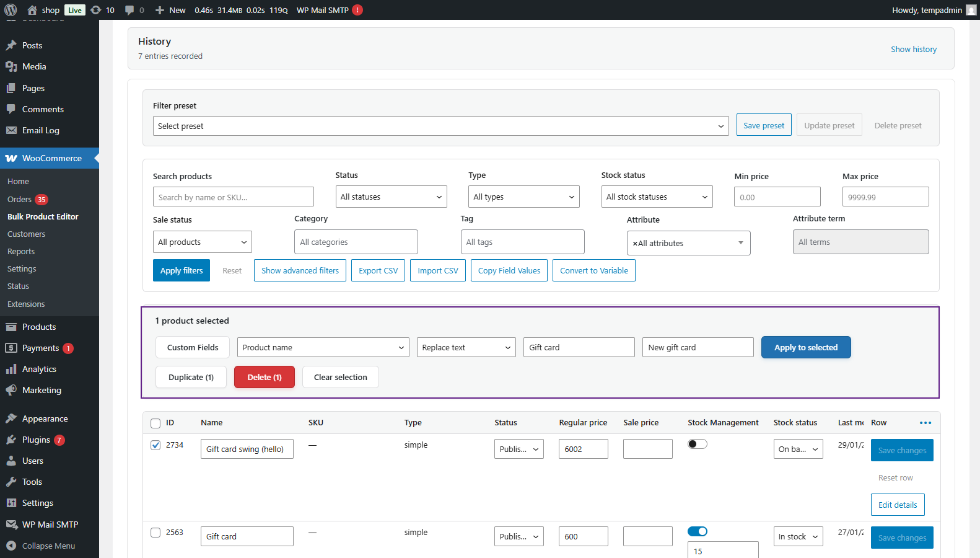Check the select-all checkbox beside ID

coord(155,423)
